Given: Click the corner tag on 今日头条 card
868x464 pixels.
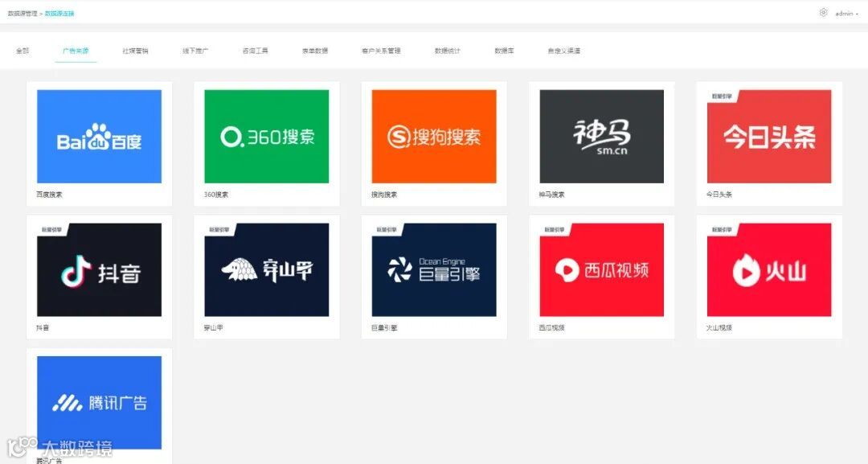Looking at the screenshot, I should tap(722, 96).
